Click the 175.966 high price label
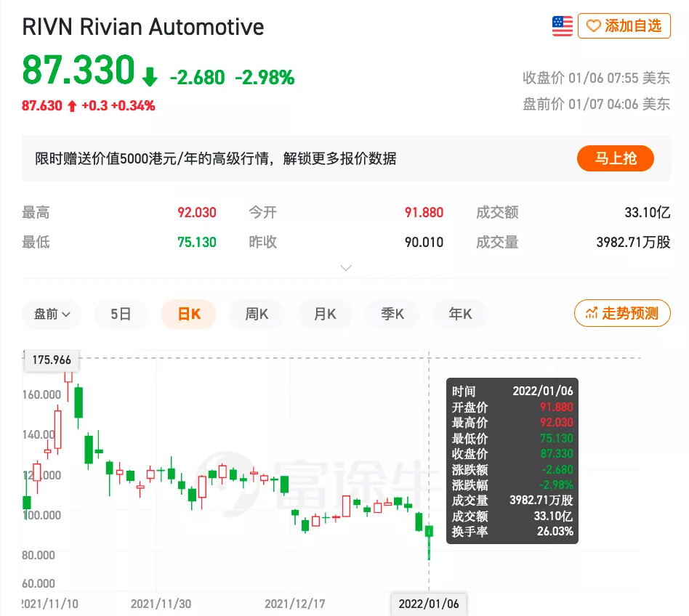Screen dimensions: 689x616 pos(52,360)
